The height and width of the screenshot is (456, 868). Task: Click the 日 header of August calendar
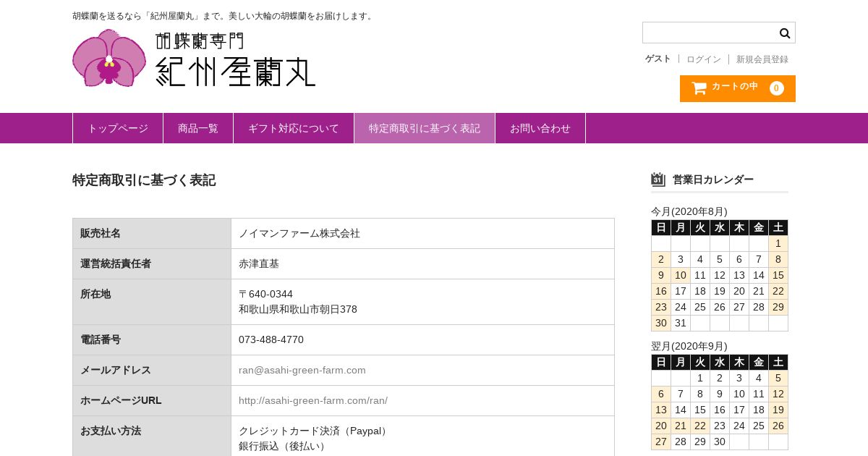[x=661, y=227]
